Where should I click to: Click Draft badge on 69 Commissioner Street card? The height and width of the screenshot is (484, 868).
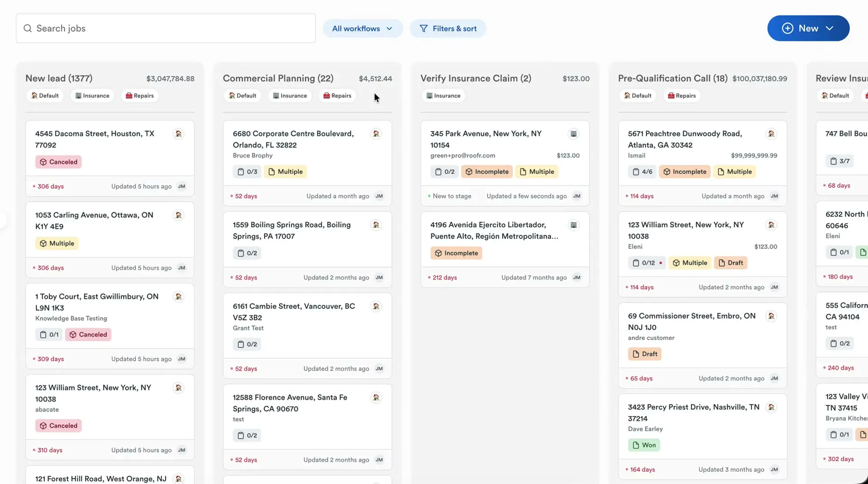(645, 354)
